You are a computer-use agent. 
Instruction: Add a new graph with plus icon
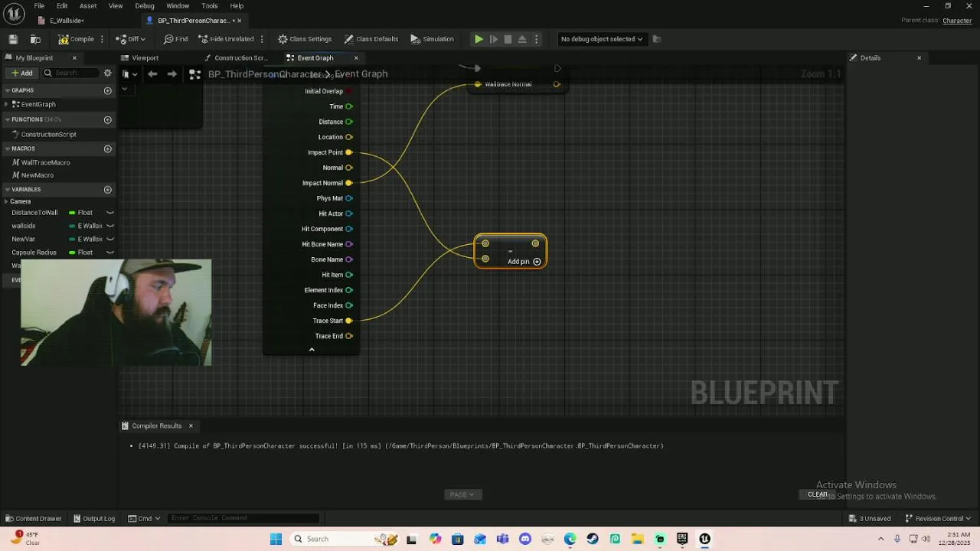click(x=108, y=90)
